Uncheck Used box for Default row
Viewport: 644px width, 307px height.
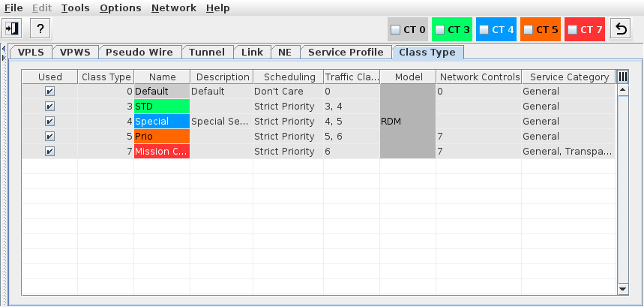pyautogui.click(x=49, y=92)
